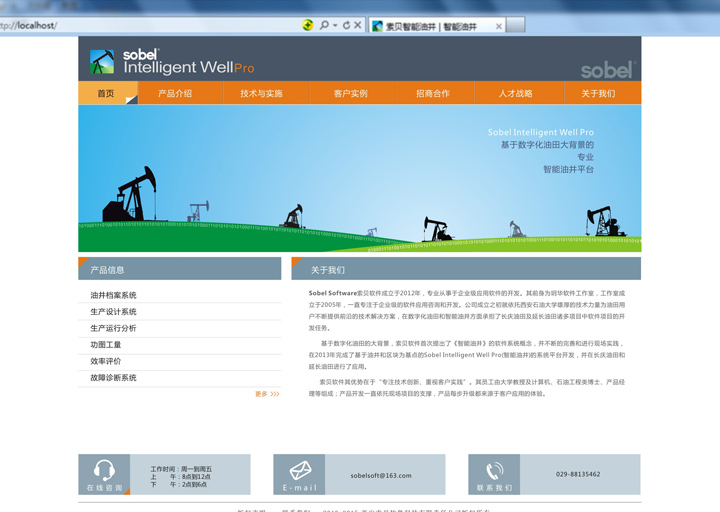720x512 pixels.
Task: Click the 工作时间 周一到周五 text
Action: (181, 469)
